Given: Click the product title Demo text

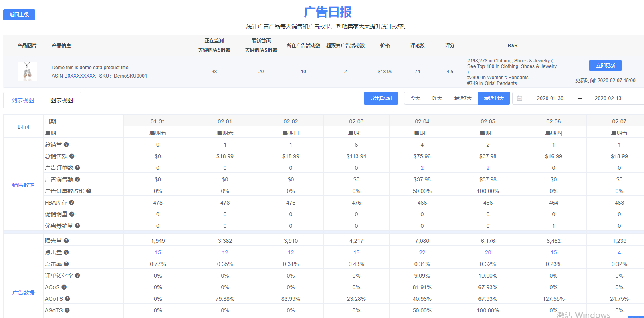Looking at the screenshot, I should 90,68.
